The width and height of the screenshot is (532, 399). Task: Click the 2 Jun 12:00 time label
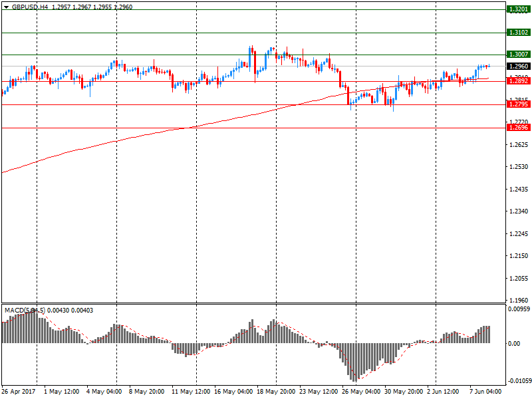(x=443, y=392)
